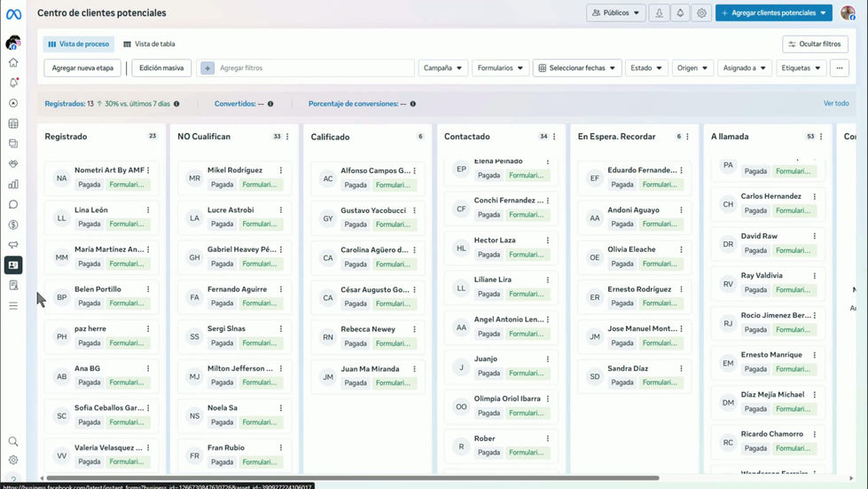Image resolution: width=868 pixels, height=489 pixels.
Task: Click the bell icon in top bar
Action: point(680,12)
